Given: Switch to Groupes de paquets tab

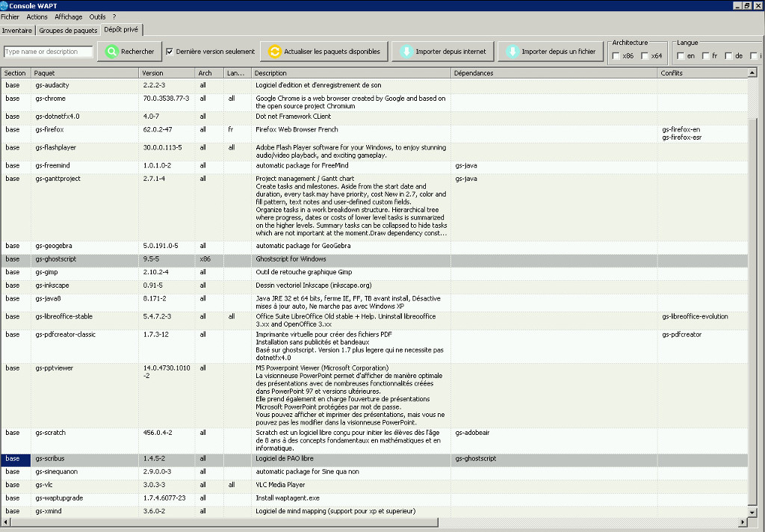Looking at the screenshot, I should (68, 30).
